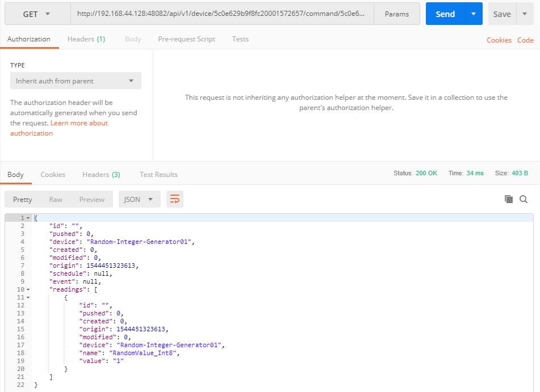Toggle the wrap lines icon
Viewport: 540px width, 392px height.
[175, 199]
